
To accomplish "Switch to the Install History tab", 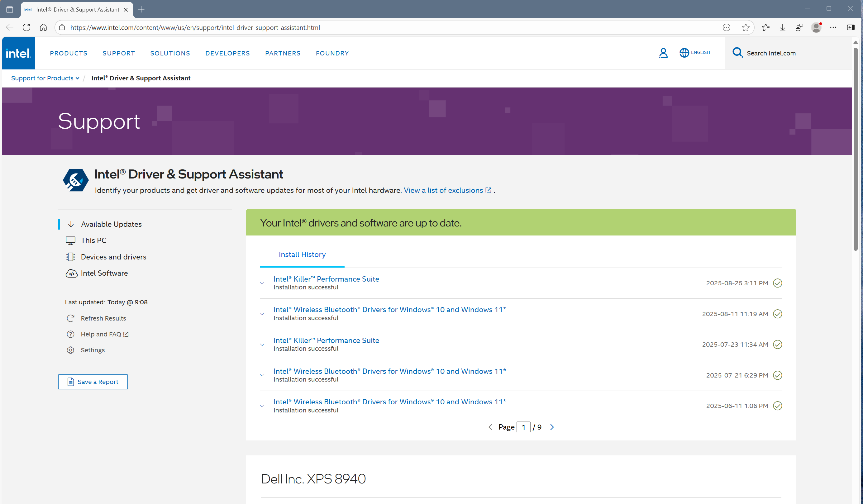I will (x=302, y=254).
